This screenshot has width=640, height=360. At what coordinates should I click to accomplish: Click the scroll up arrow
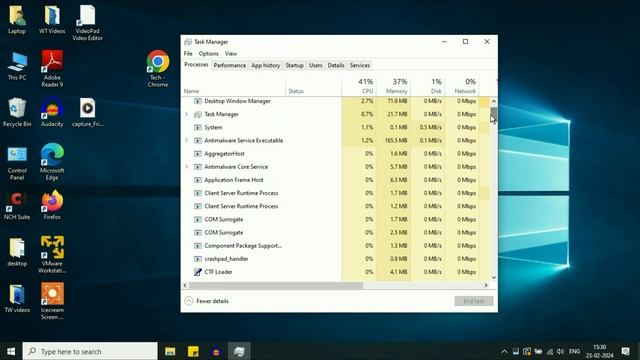click(493, 101)
